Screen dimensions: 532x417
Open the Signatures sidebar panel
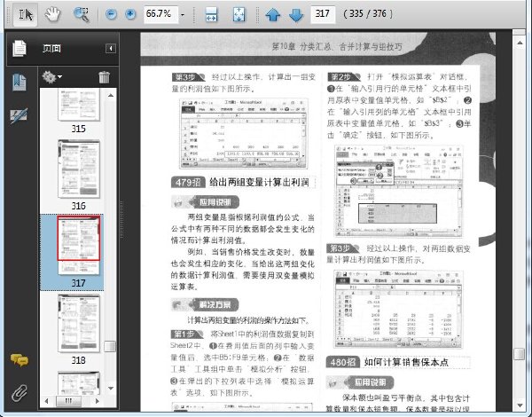tap(19, 116)
